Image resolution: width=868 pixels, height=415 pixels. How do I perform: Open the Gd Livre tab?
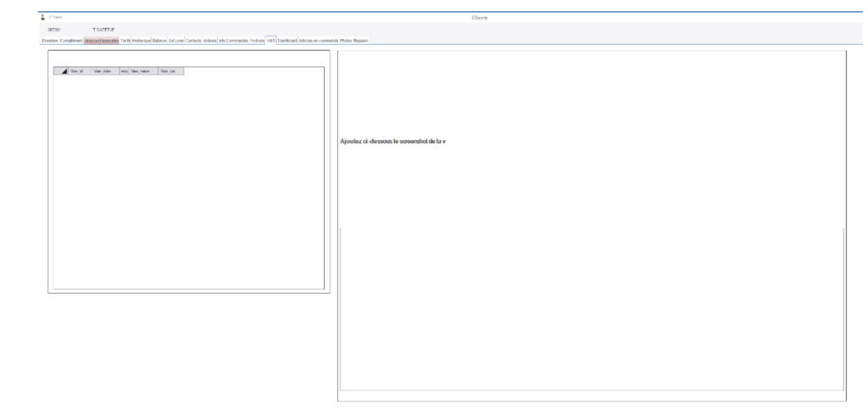point(175,40)
